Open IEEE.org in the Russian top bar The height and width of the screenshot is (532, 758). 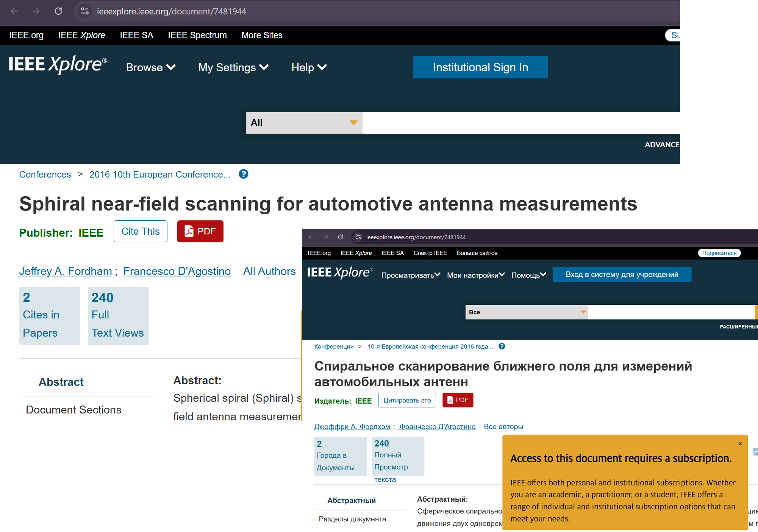(319, 253)
